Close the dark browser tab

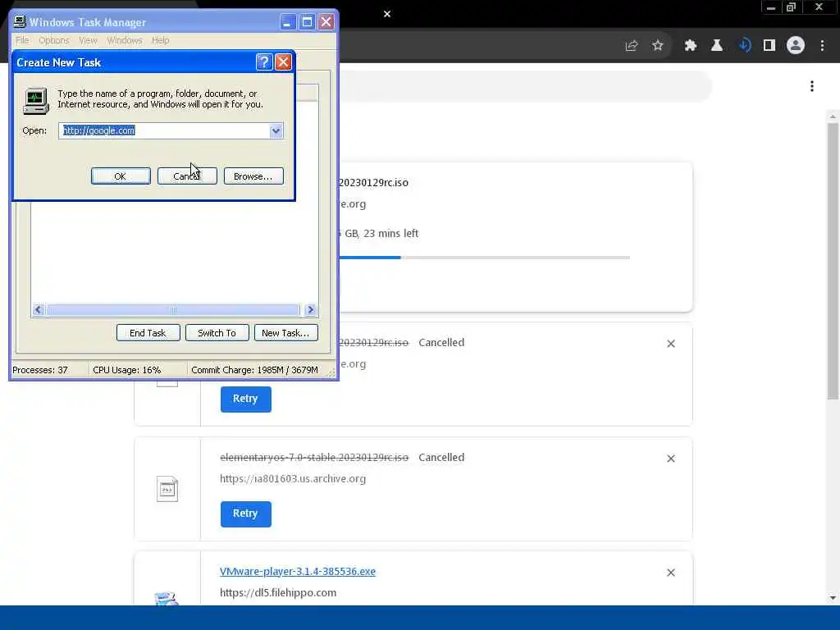pyautogui.click(x=387, y=14)
